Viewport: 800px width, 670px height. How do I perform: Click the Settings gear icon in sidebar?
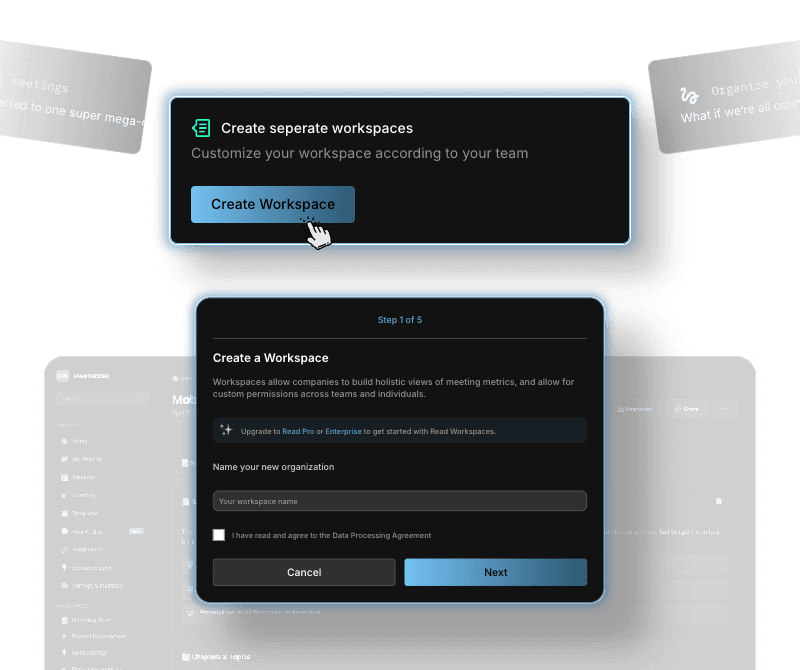click(x=64, y=586)
